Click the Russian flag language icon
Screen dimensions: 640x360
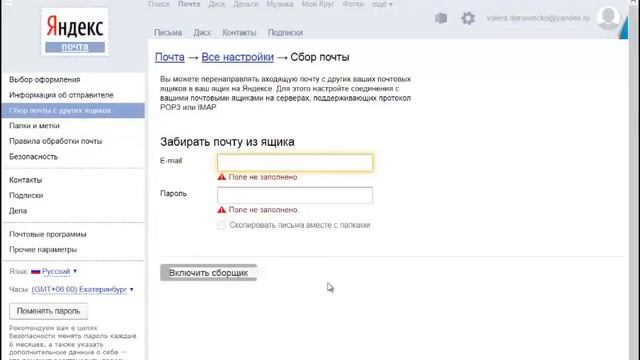click(36, 271)
